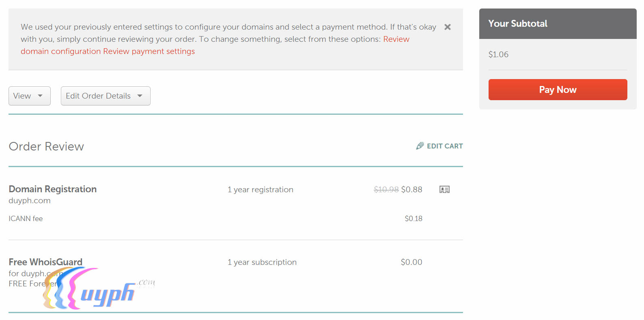Select the Domain Registration title
Screen dimensions: 644x320
tap(53, 189)
